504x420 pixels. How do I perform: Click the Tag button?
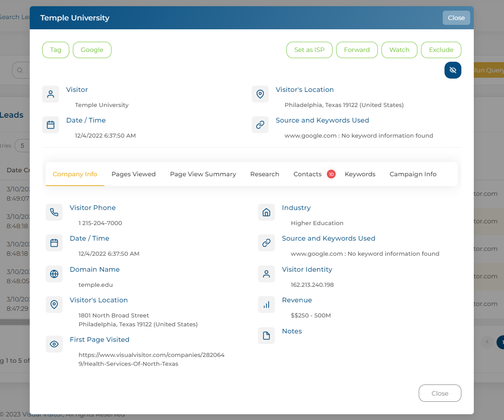point(56,50)
